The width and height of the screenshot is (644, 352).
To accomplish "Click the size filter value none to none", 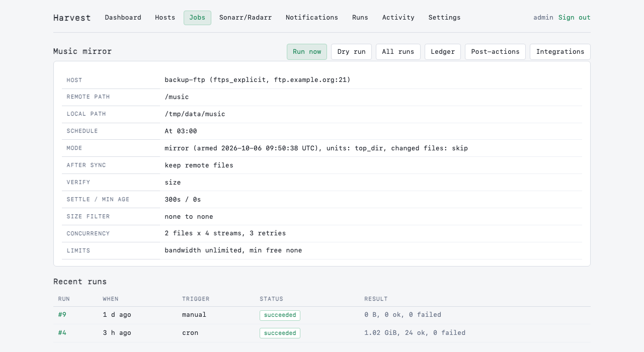I will click(189, 217).
